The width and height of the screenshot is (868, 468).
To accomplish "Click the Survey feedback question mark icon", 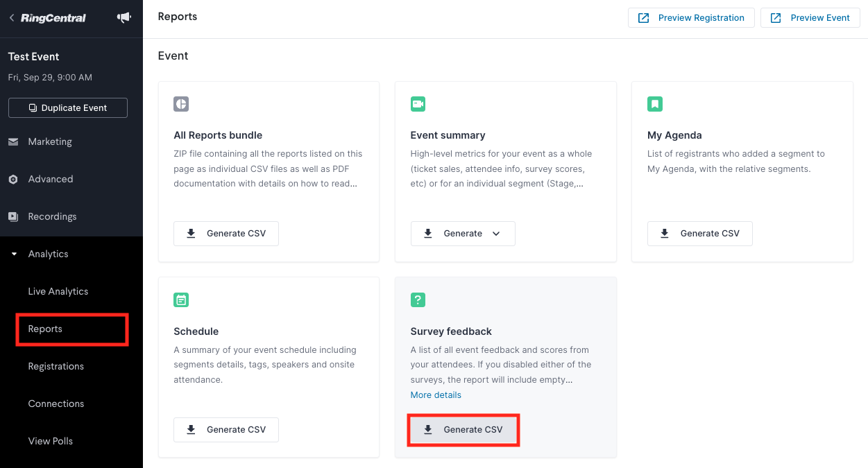I will (x=418, y=300).
